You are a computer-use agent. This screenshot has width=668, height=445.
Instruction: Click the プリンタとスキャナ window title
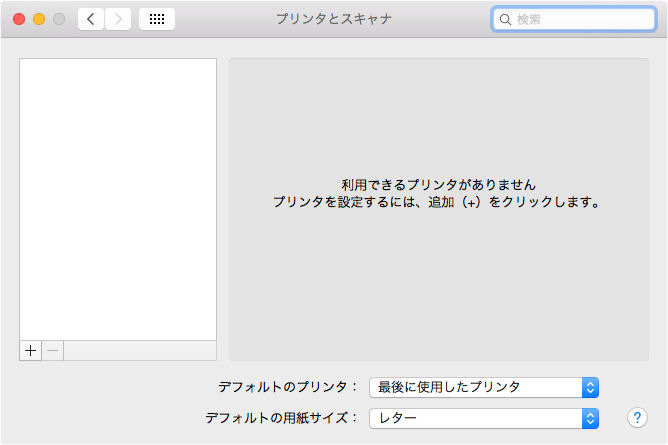(334, 19)
